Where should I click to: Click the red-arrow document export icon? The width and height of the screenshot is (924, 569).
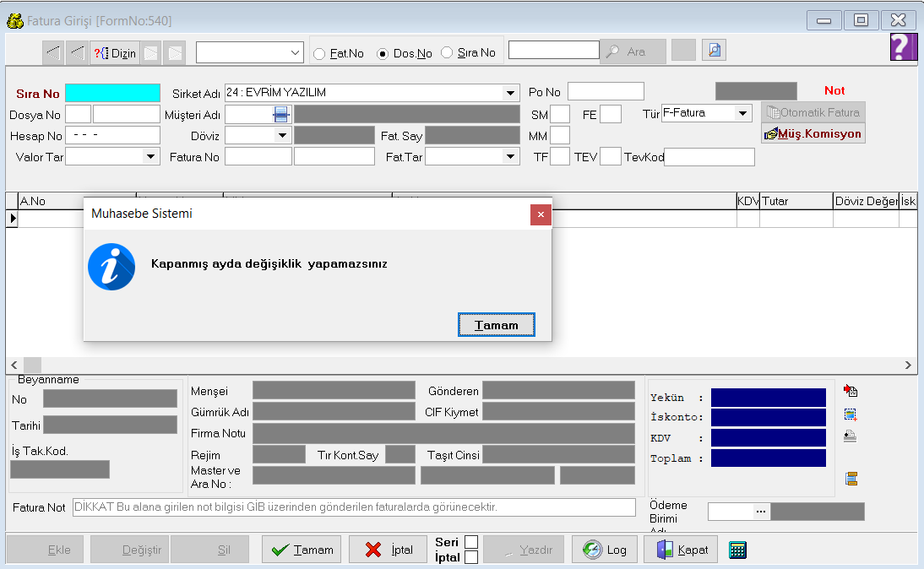[x=851, y=391]
